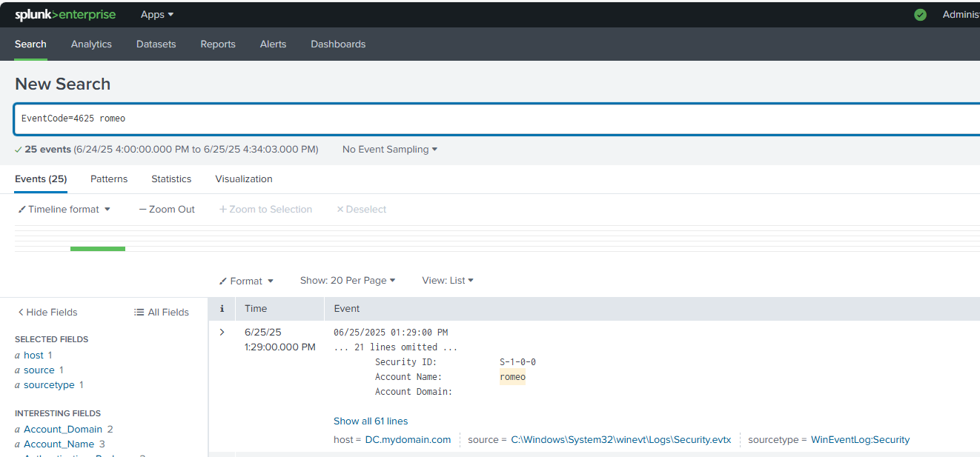Open the Show: 20 Per Page dropdown

tap(348, 281)
